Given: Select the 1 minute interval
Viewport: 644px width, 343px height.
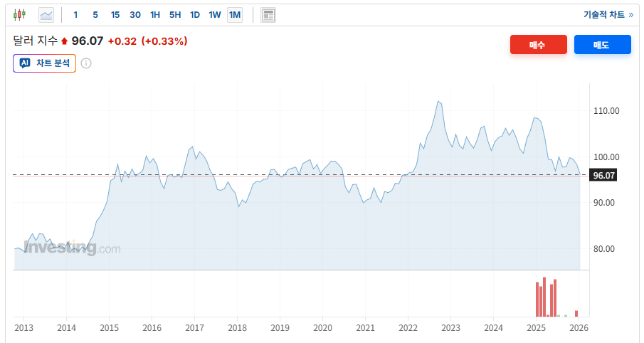Looking at the screenshot, I should pyautogui.click(x=75, y=15).
